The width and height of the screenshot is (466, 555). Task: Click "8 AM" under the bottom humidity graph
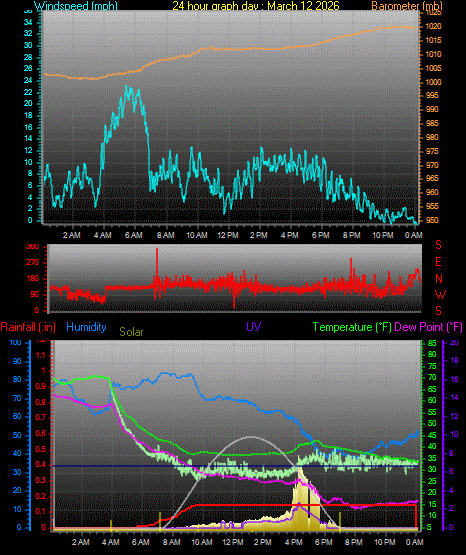click(172, 542)
